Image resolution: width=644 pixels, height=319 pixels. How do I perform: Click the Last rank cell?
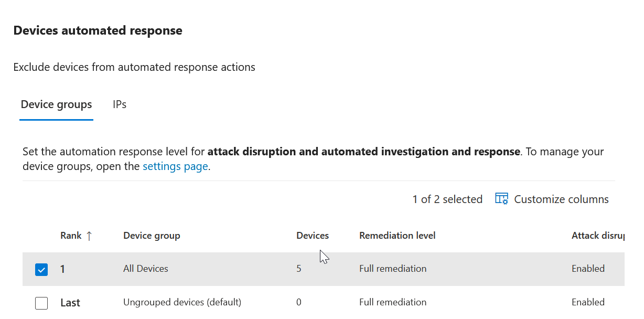(70, 303)
